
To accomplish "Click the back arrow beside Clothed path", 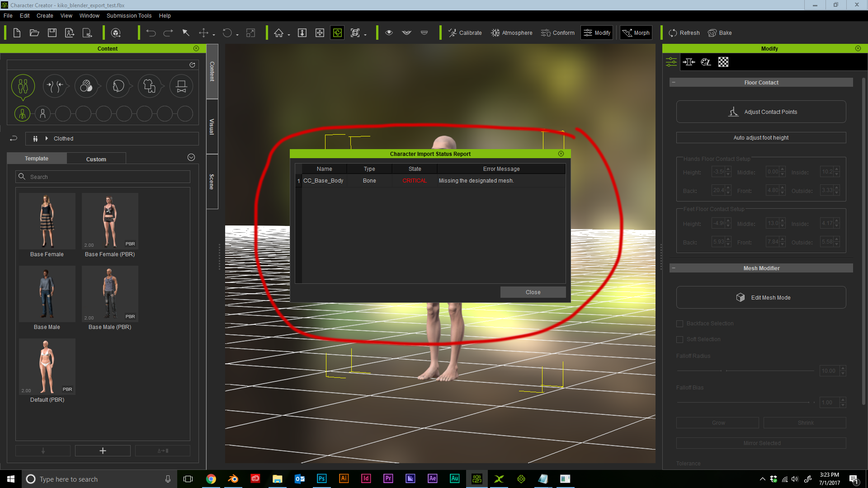I will coord(14,139).
